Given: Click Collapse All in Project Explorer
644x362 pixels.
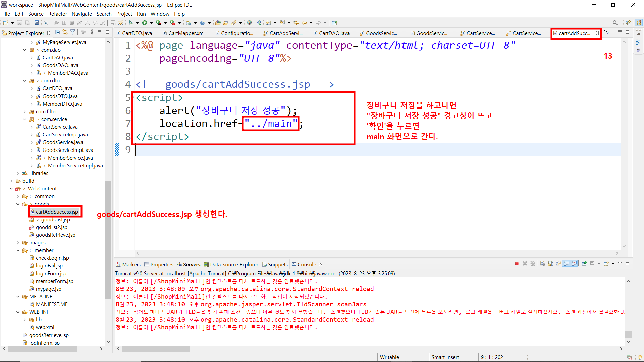Looking at the screenshot, I should pyautogui.click(x=58, y=32).
